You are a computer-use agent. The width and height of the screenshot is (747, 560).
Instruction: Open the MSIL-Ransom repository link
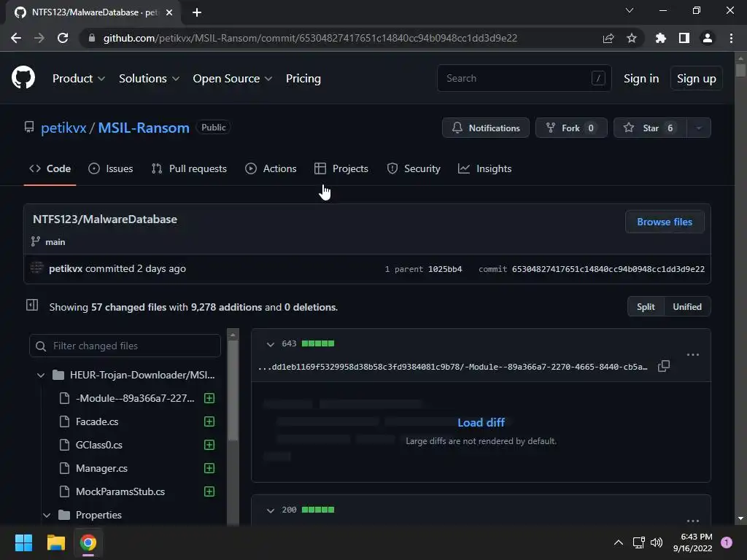pyautogui.click(x=144, y=128)
